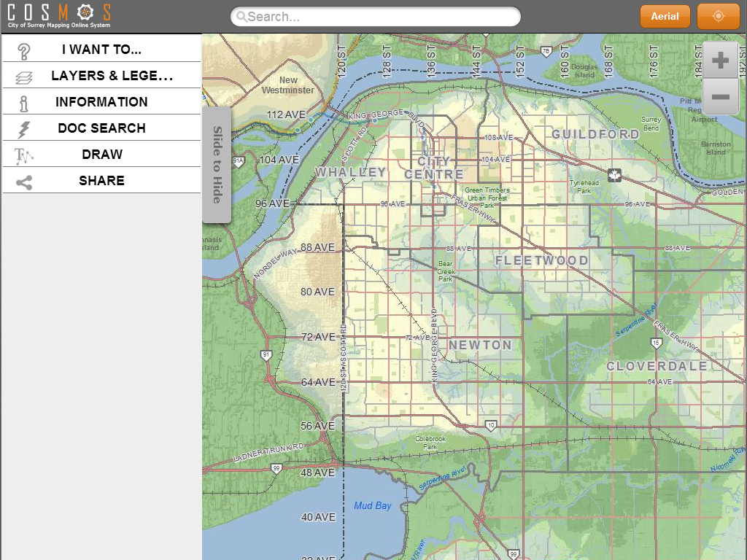Viewport: 747px width, 560px height.
Task: Zoom in with the plus button
Action: coord(720,61)
